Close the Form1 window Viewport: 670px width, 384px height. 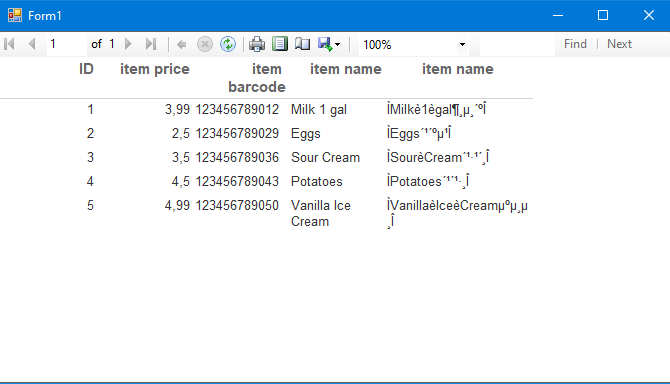[x=649, y=15]
